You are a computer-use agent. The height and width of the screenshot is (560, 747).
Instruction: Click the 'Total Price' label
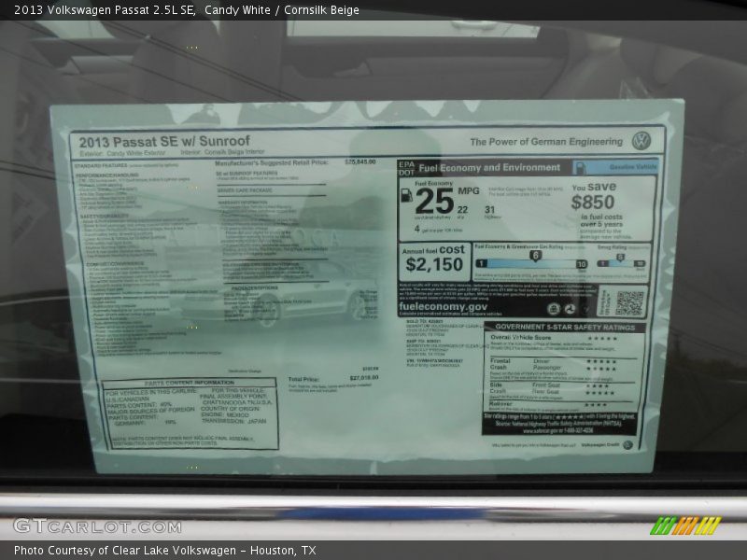click(x=303, y=379)
